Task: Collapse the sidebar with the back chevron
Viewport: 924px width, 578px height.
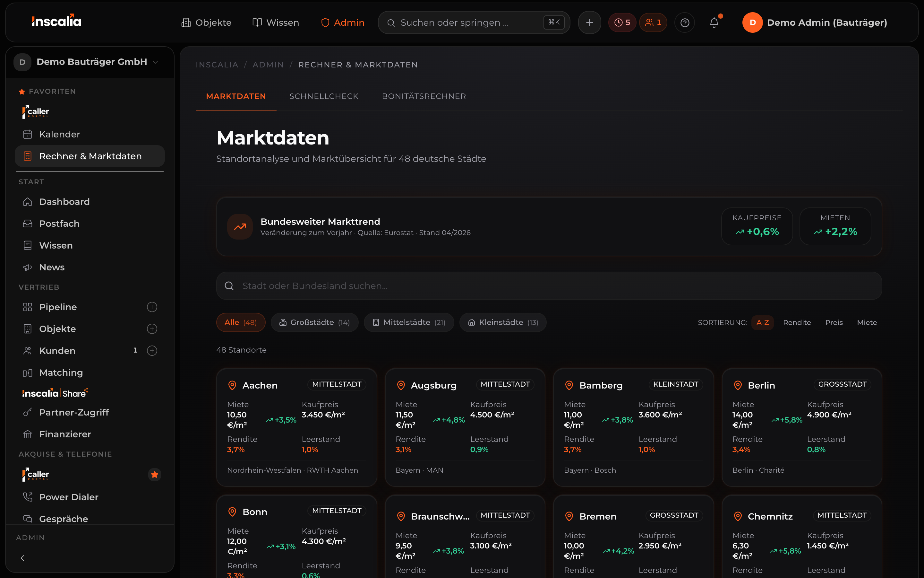Action: point(22,558)
